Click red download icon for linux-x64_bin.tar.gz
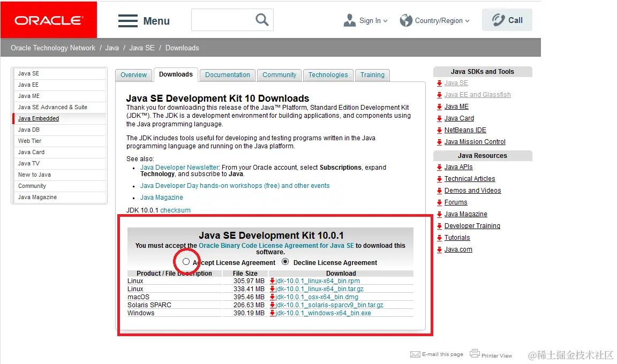The width and height of the screenshot is (617, 364). [272, 289]
